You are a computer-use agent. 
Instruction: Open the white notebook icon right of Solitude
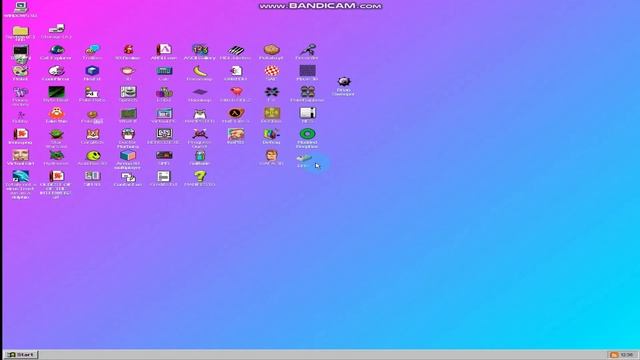tap(307, 113)
